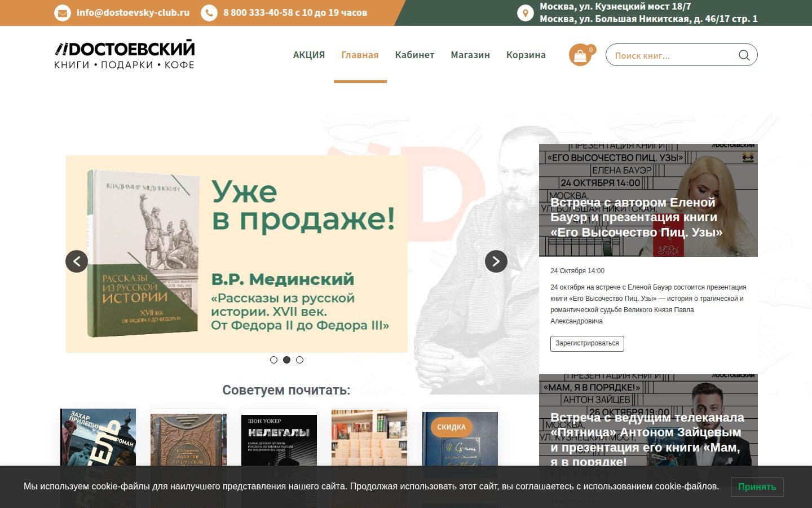Open Антон Зайцев event title link
812x508 pixels.
(x=647, y=440)
